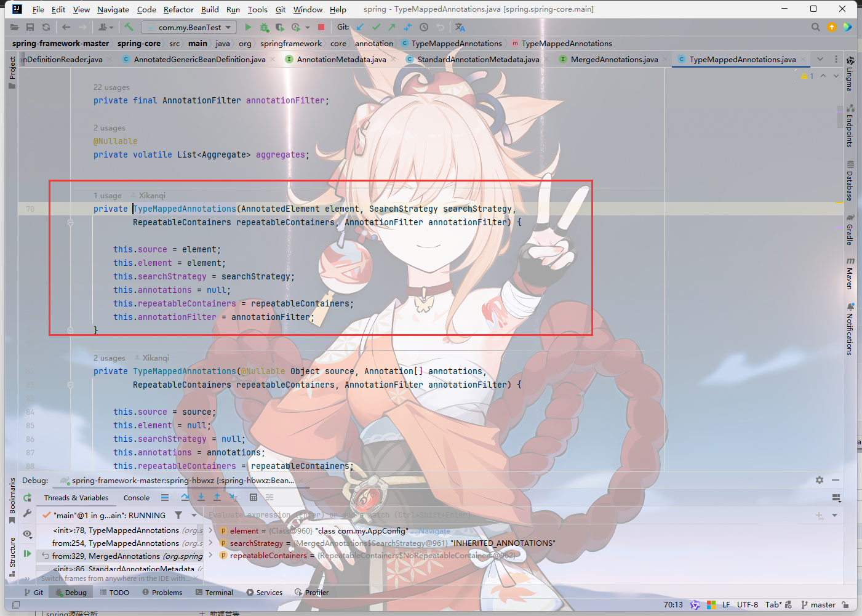Click the Save All disk icon
The image size is (862, 616).
click(30, 27)
